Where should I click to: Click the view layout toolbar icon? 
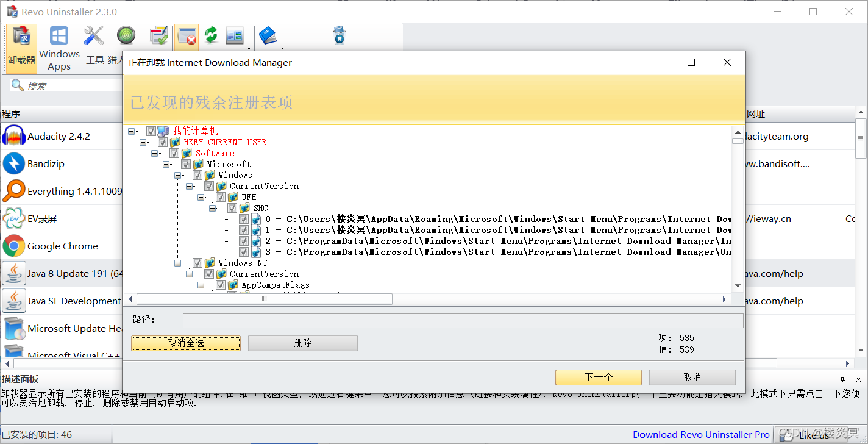(235, 35)
